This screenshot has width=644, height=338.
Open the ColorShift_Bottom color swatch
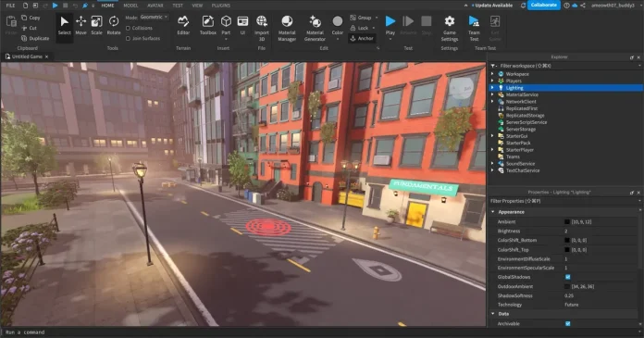click(567, 240)
